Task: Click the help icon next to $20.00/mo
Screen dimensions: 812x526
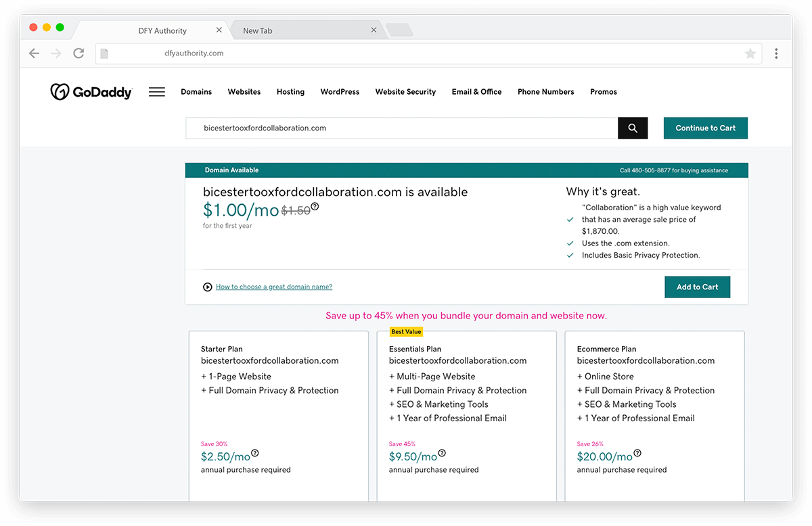Action: click(637, 453)
